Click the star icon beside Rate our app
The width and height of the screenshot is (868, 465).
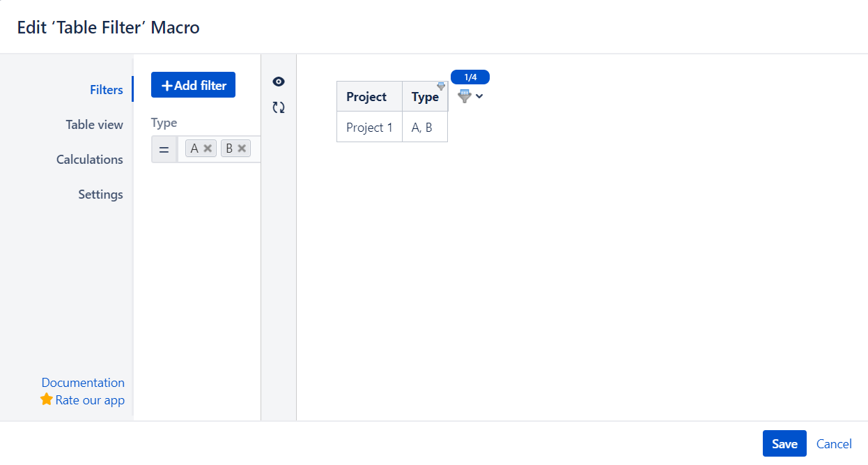coord(46,399)
